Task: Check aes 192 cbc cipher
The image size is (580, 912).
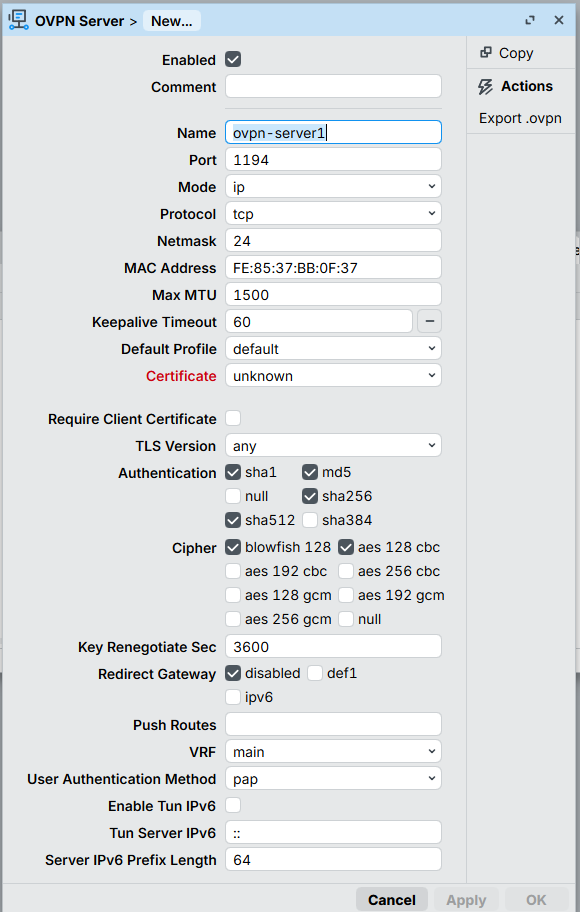Action: coord(233,571)
